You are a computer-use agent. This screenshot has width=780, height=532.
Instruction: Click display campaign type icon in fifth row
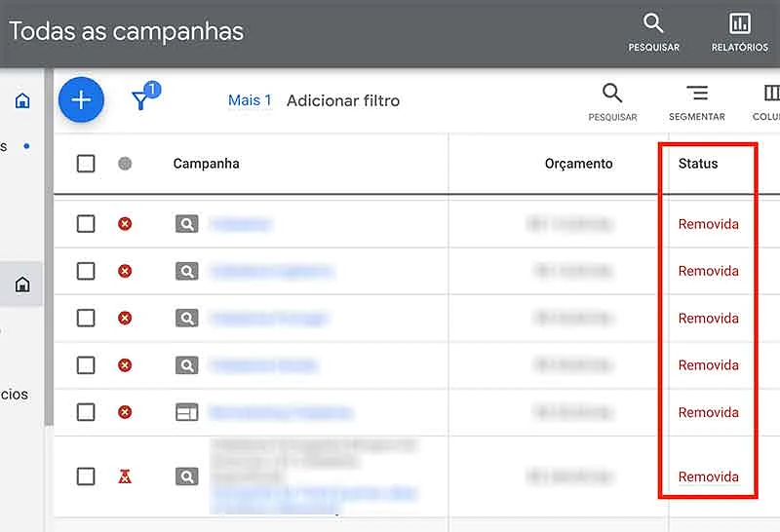(187, 412)
